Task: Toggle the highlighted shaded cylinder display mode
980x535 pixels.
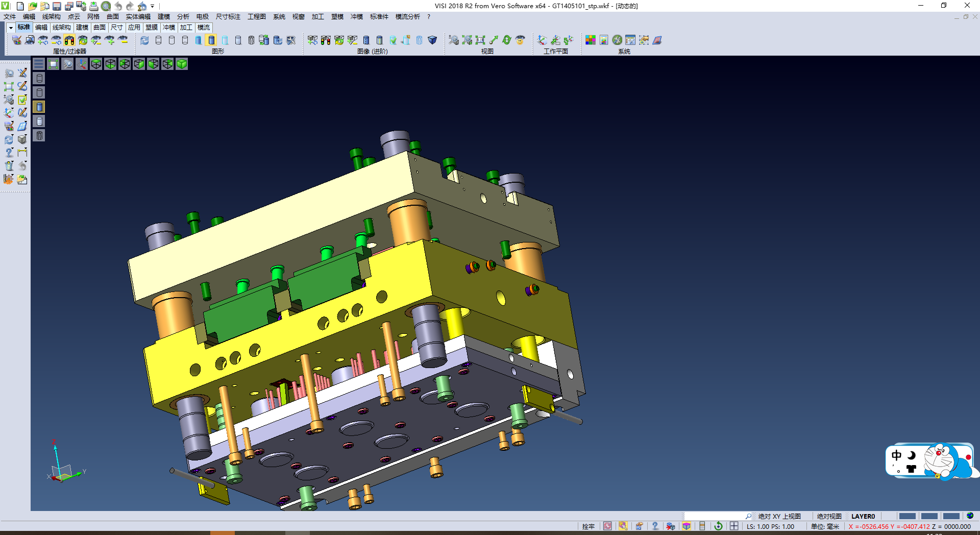Action: 211,40
